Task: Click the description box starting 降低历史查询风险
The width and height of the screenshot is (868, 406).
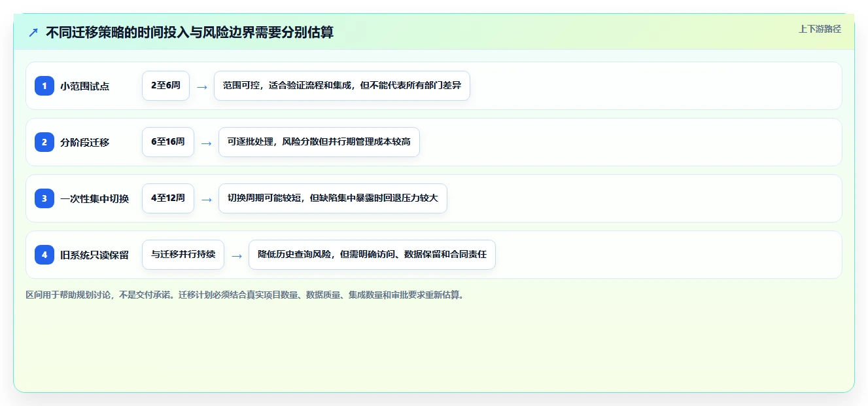Action: 372,255
